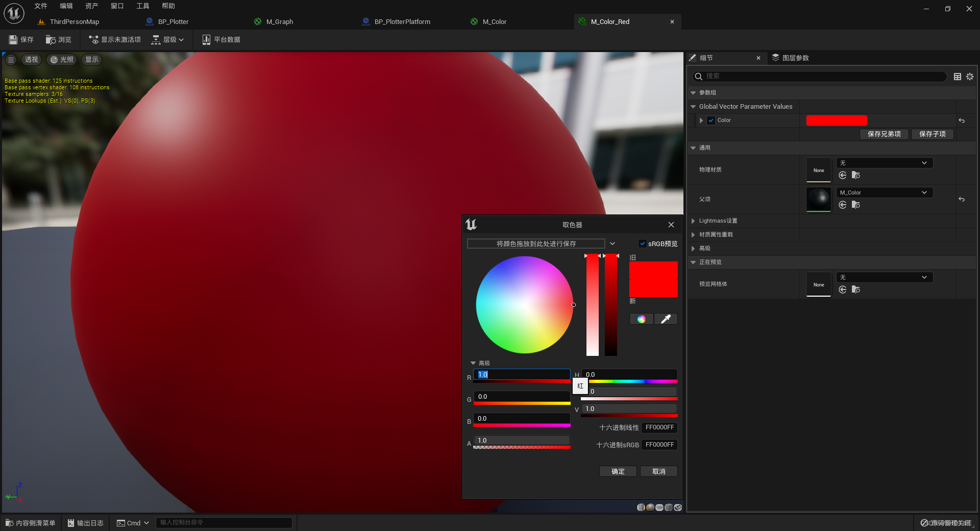
Task: Set preview mesh to cylinder
Action: [x=641, y=508]
